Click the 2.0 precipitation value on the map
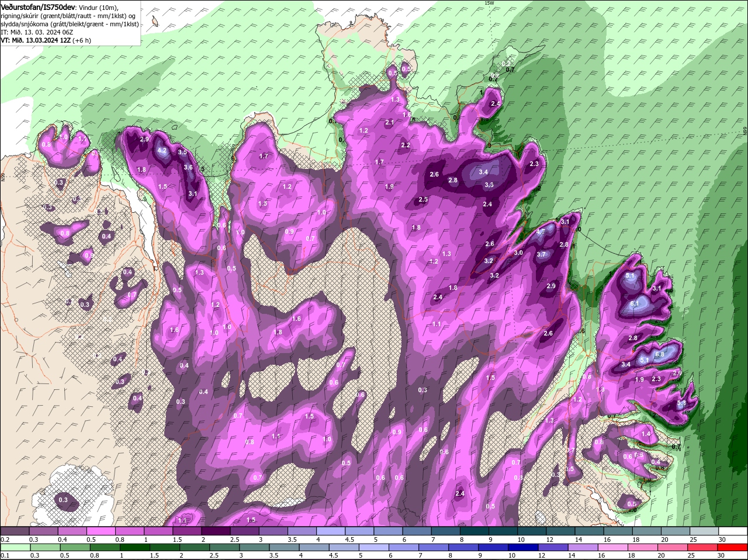Image resolution: width=748 pixels, height=560 pixels. 677,373
